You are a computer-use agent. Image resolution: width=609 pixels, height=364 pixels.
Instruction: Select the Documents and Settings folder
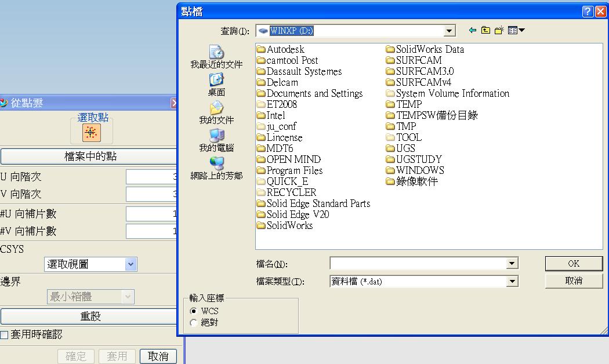click(x=310, y=93)
